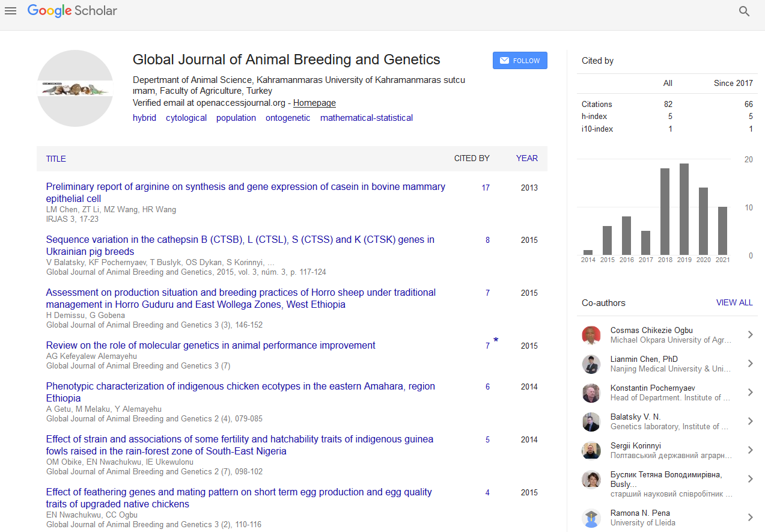Viewport: 765px width, 532px height.
Task: Click the 2021 bar in citations chart
Action: pos(722,231)
